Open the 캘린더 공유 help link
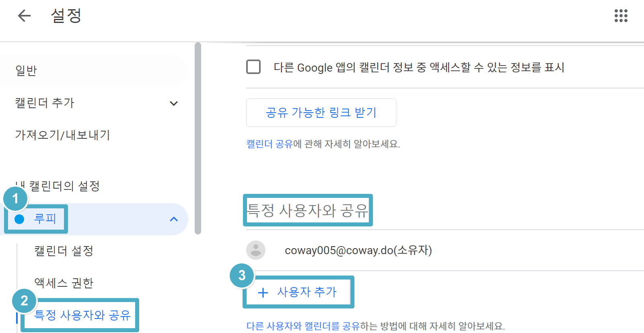The image size is (644, 333). (x=270, y=144)
